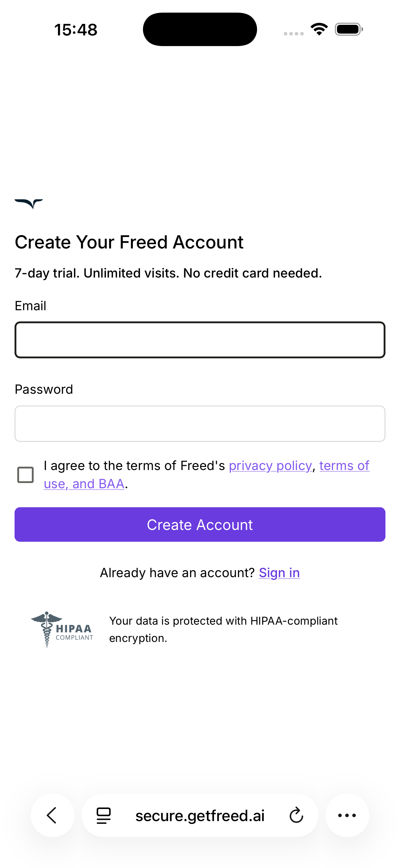
Task: Click the Sign in link
Action: 279,572
